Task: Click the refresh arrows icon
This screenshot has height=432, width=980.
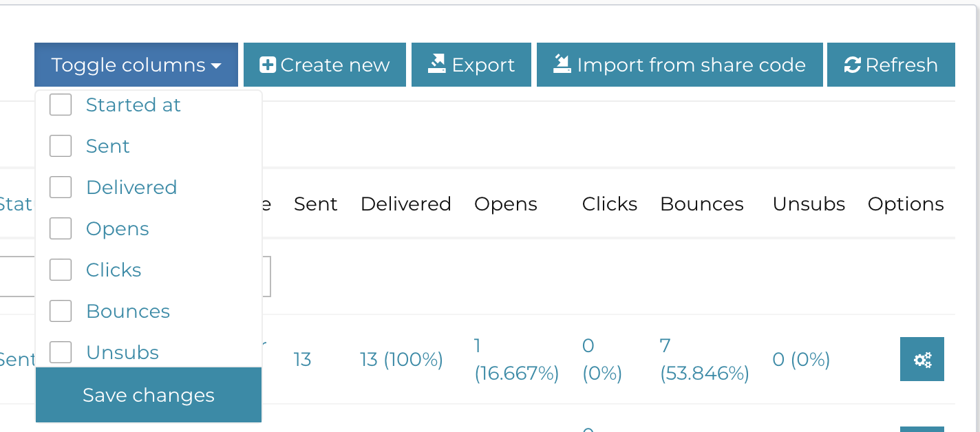Action: point(853,65)
